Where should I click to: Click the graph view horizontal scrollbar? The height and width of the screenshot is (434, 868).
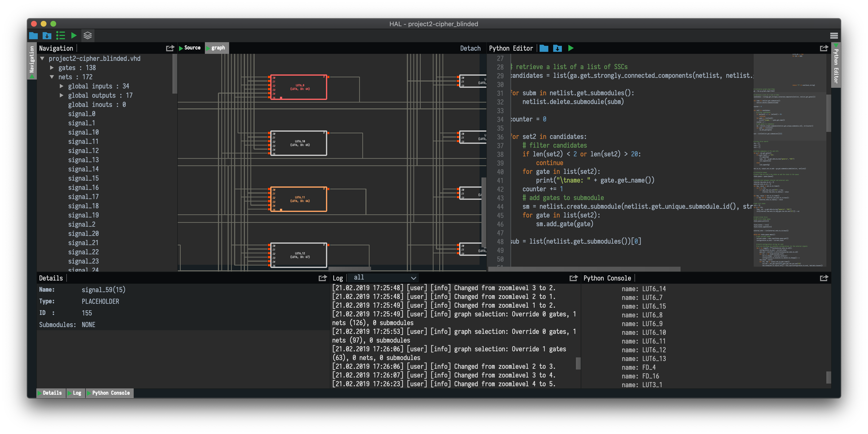pyautogui.click(x=350, y=269)
